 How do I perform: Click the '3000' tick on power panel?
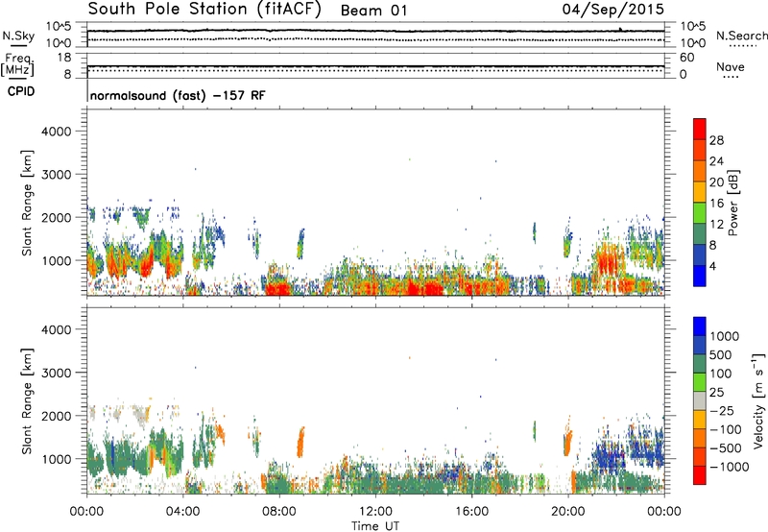pyautogui.click(x=57, y=175)
